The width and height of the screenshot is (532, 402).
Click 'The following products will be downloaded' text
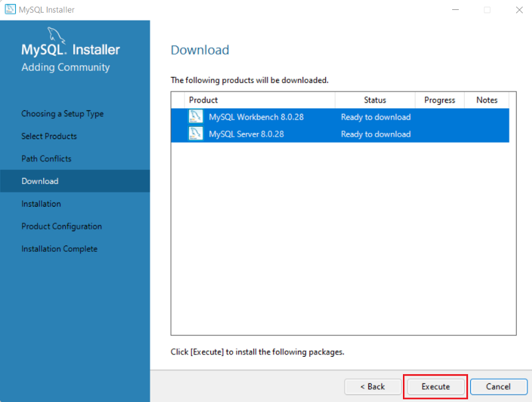click(x=249, y=80)
